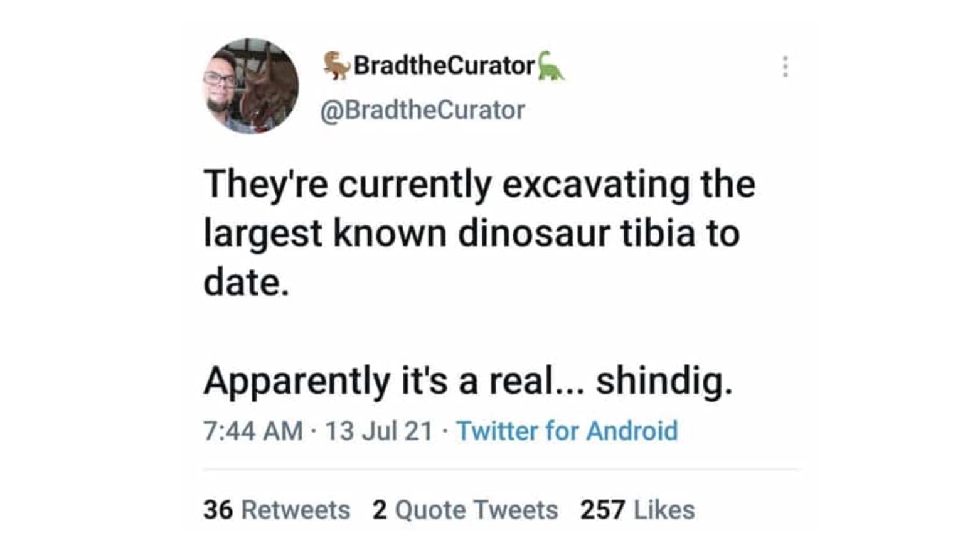Click the word "tibia" in the tweet
Viewport: 980px width, 545px height.
[x=658, y=234]
